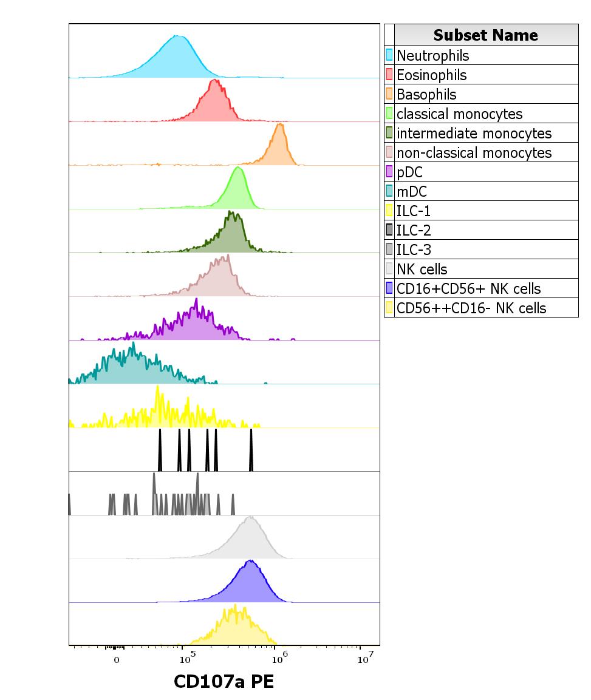Click the Basophils orange legend swatch

(x=389, y=94)
